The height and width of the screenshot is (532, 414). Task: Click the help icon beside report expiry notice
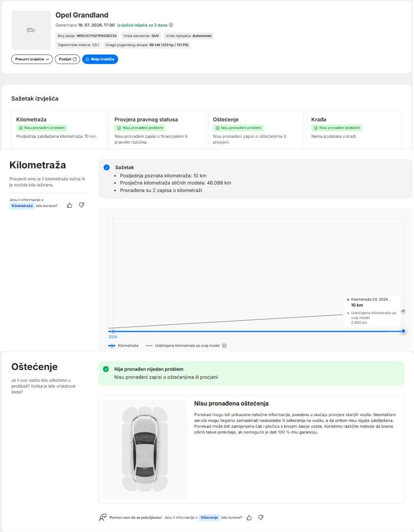click(171, 25)
